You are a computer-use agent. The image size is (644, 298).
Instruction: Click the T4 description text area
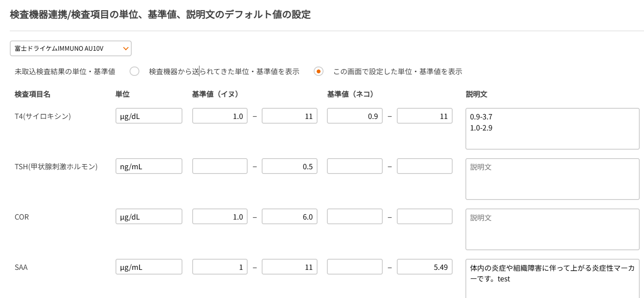pyautogui.click(x=552, y=129)
